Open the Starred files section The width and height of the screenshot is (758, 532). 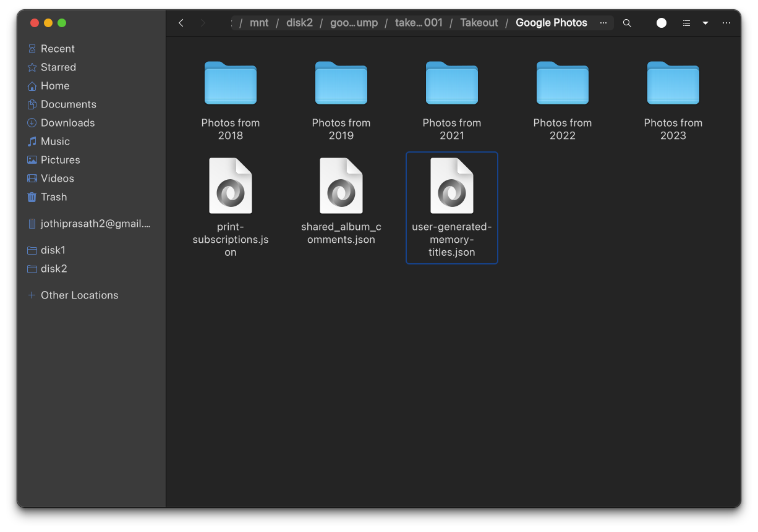click(58, 67)
